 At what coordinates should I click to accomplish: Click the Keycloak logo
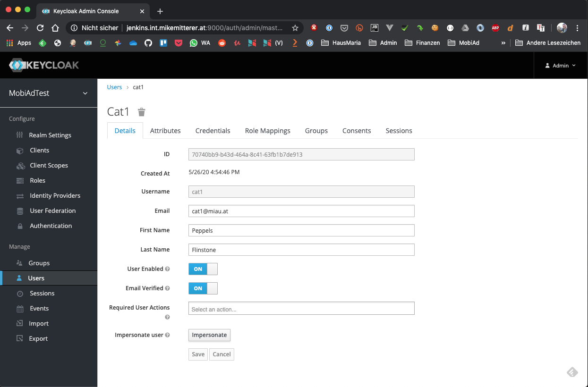44,66
